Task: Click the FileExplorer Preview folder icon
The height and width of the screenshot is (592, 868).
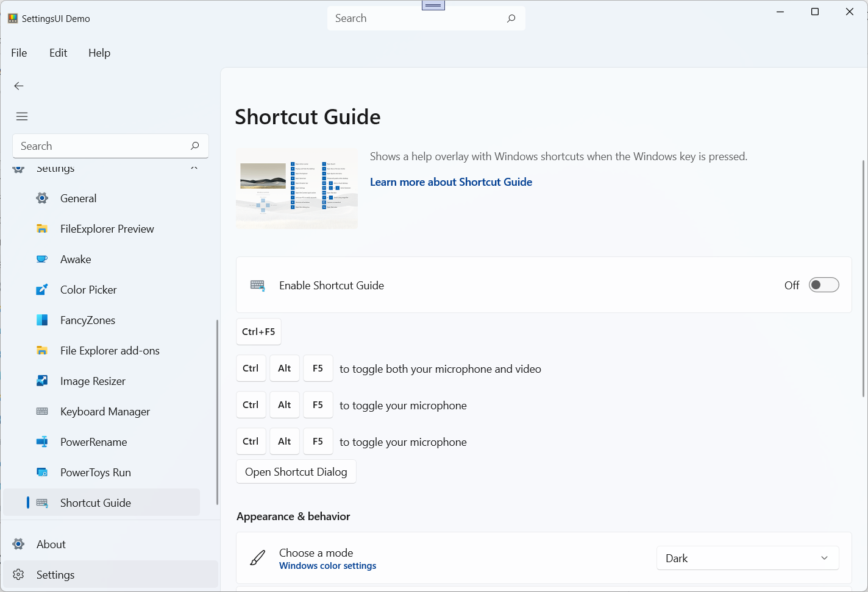Action: [x=42, y=228]
